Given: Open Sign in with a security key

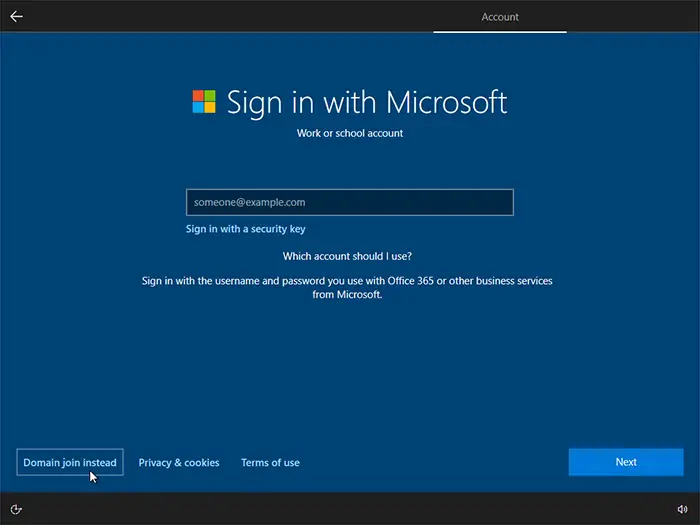Looking at the screenshot, I should 246,229.
